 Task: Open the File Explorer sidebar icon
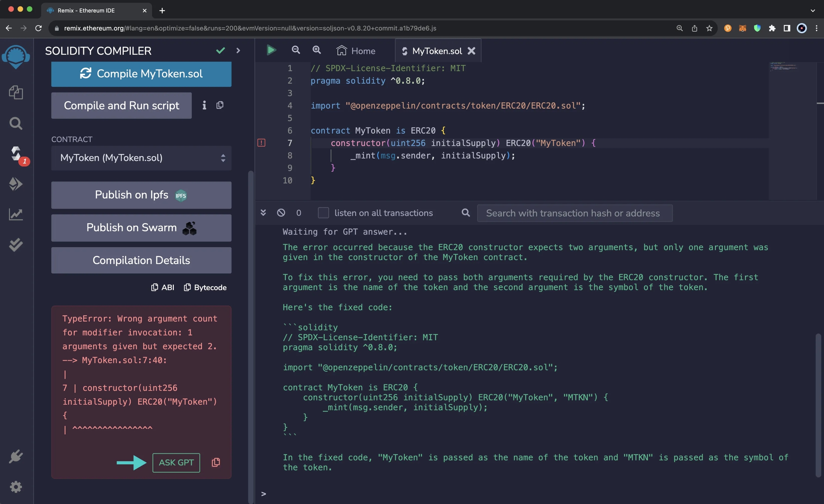[16, 93]
